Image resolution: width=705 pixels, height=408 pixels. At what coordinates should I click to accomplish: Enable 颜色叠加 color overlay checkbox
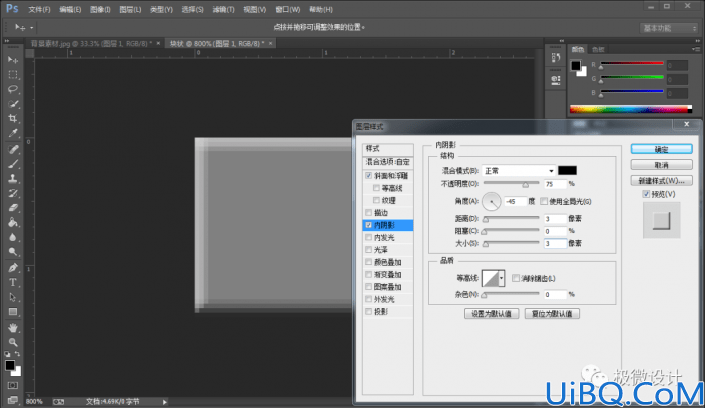pyautogui.click(x=369, y=262)
